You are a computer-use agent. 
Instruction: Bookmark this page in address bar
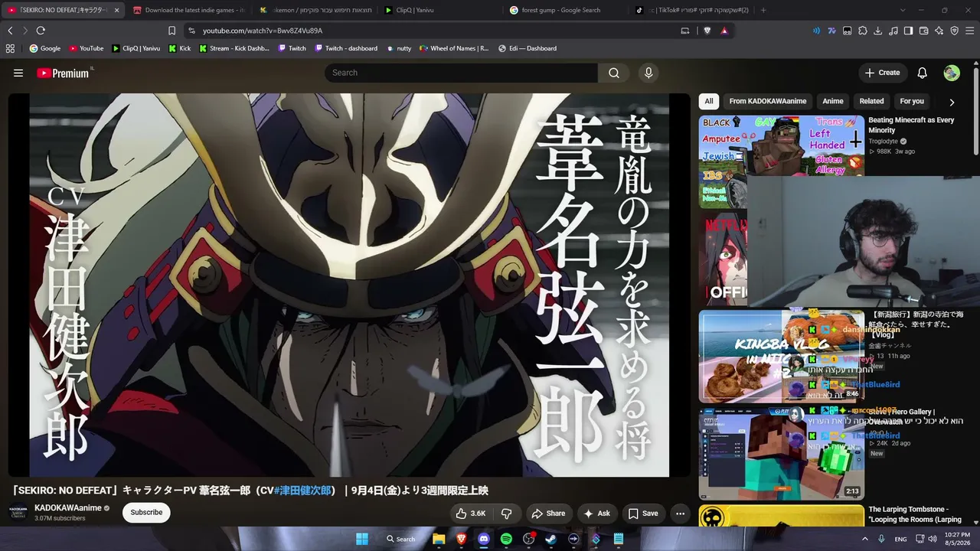tap(171, 31)
